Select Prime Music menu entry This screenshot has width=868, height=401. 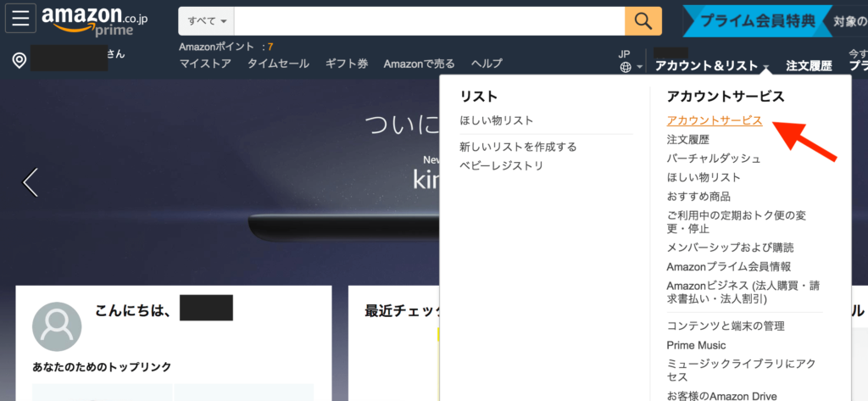coord(697,345)
